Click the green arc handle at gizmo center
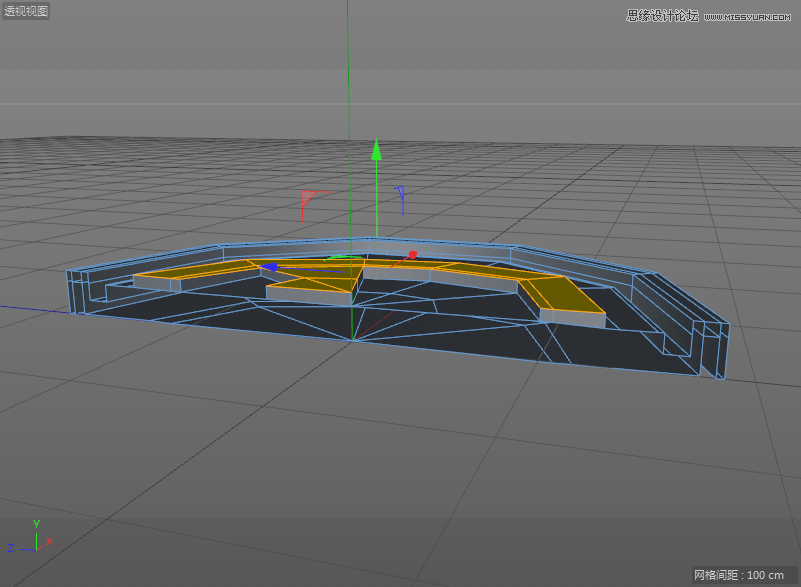Image resolution: width=801 pixels, height=587 pixels. click(343, 257)
